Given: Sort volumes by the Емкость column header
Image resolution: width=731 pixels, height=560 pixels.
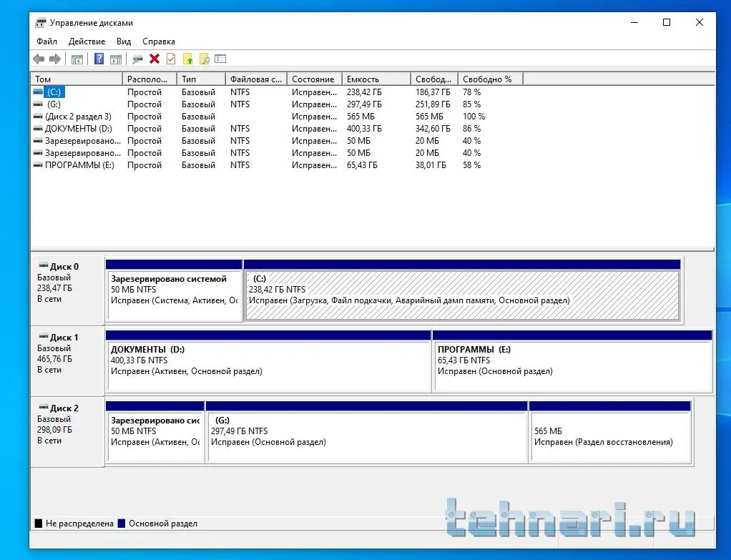Looking at the screenshot, I should [x=375, y=79].
